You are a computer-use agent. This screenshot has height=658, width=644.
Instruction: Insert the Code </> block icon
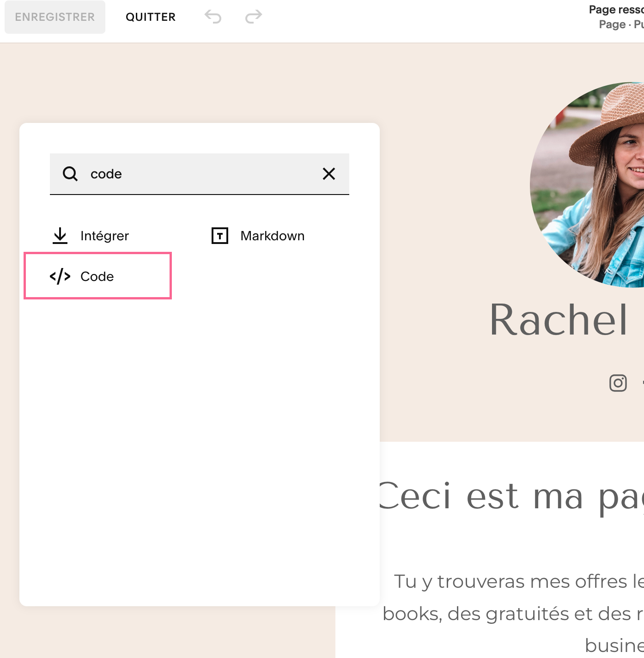61,276
